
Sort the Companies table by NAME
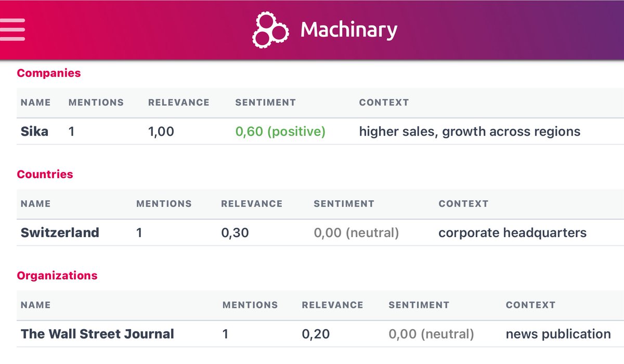[35, 102]
